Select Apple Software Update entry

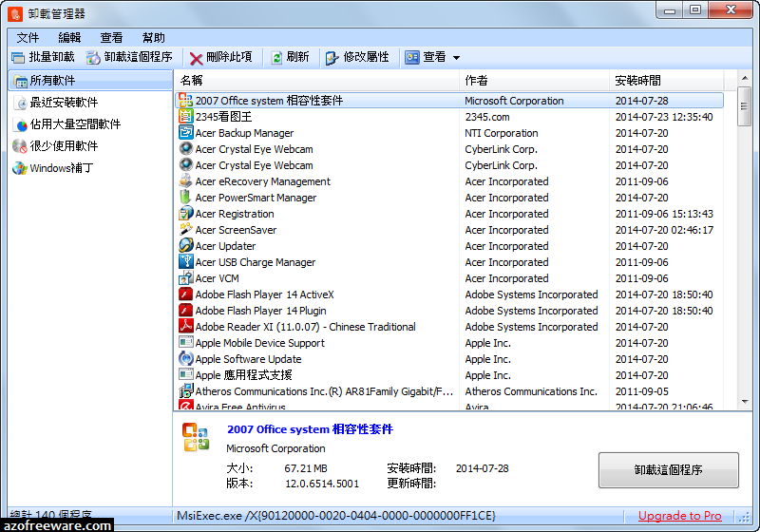[x=248, y=359]
